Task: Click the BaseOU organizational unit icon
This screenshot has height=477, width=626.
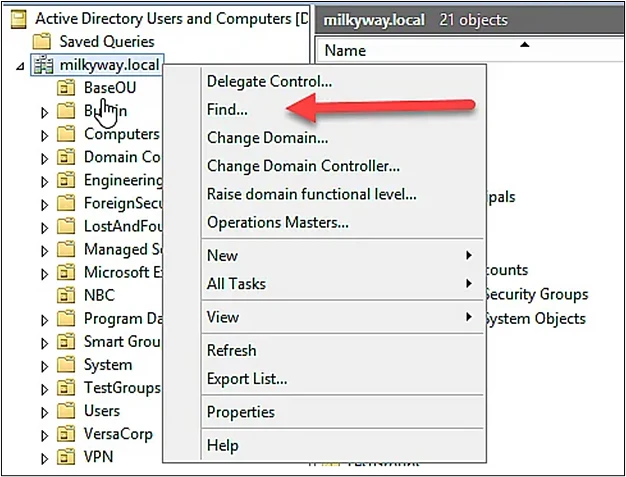Action: pos(66,87)
